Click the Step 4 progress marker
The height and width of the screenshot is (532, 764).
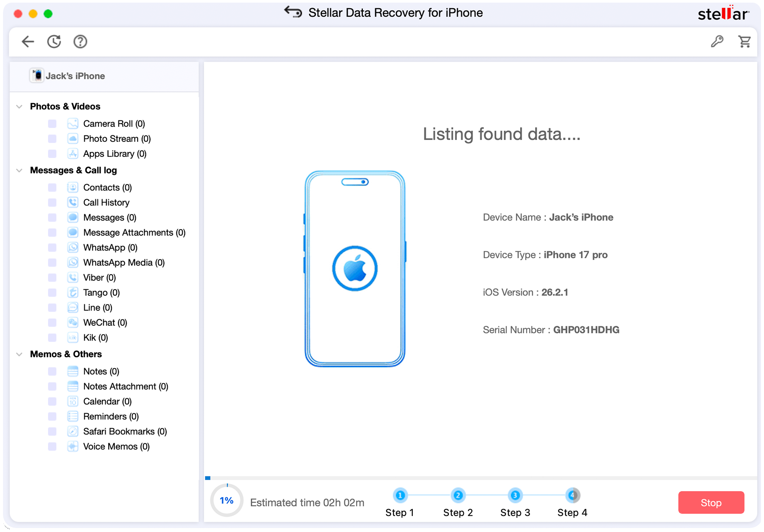pyautogui.click(x=572, y=496)
